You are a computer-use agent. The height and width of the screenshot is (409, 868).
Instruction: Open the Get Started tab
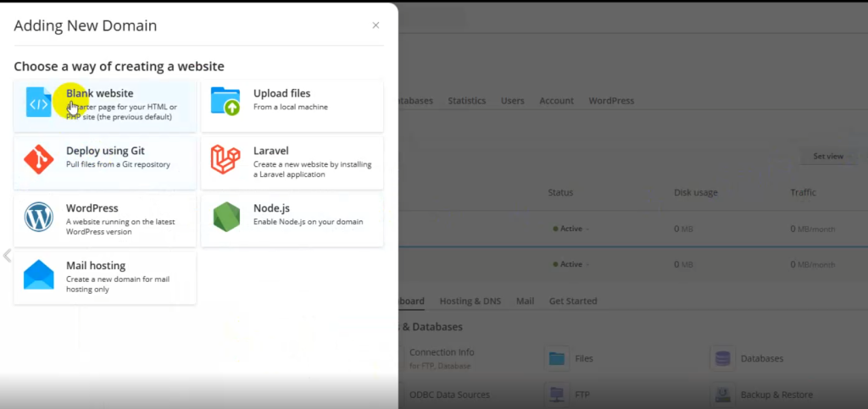573,301
